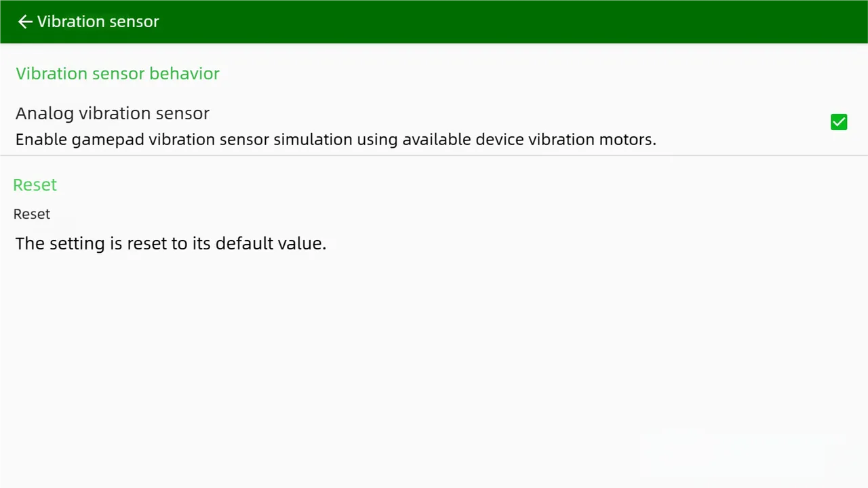868x488 pixels.
Task: Select the Vibration sensor behavior heading
Action: (x=117, y=73)
